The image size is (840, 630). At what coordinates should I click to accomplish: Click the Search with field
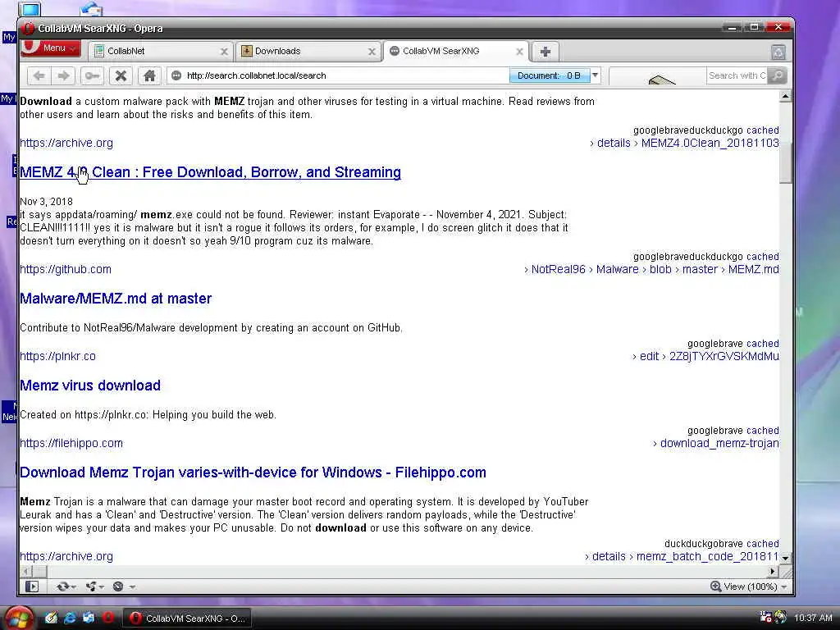coord(737,75)
